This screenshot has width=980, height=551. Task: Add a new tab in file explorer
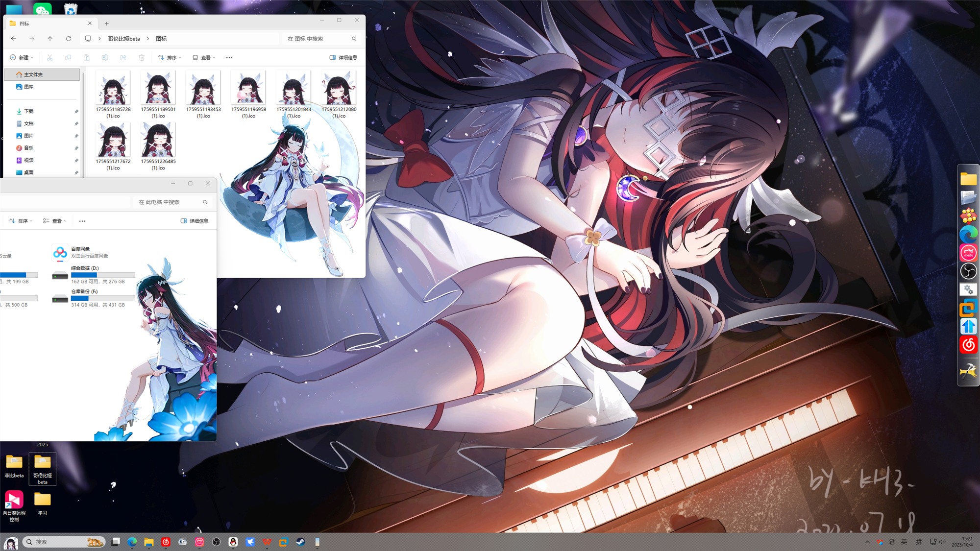tap(106, 24)
